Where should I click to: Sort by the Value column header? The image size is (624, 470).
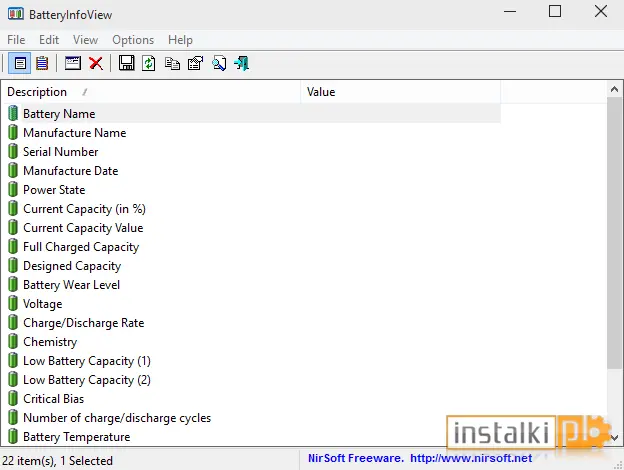click(400, 92)
